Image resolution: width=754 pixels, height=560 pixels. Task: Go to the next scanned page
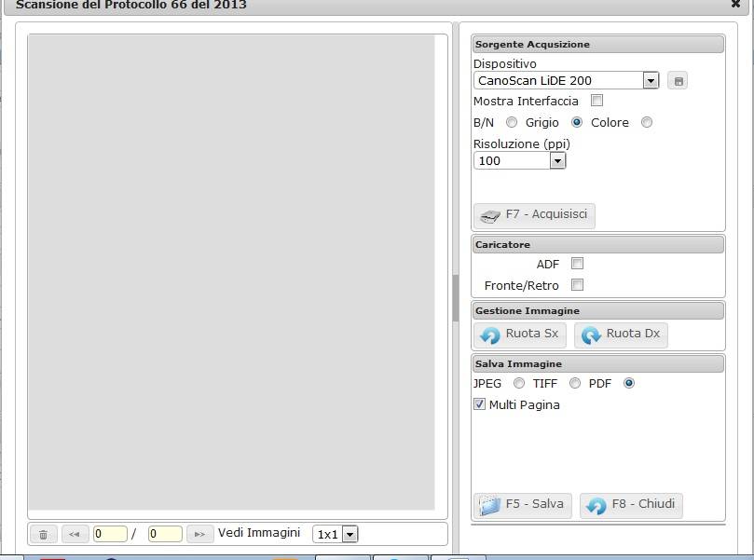coord(199,534)
